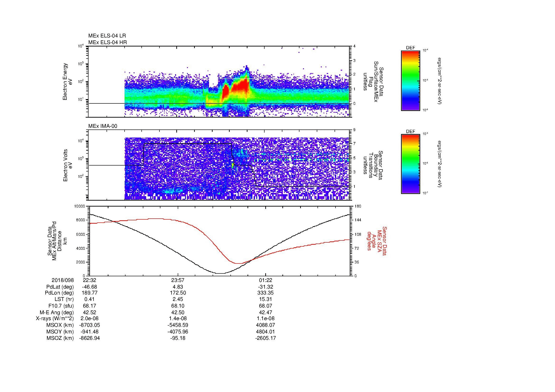Click the 'MSOY (km)' row label
Viewport: 555px width, 392px height.
60,332
